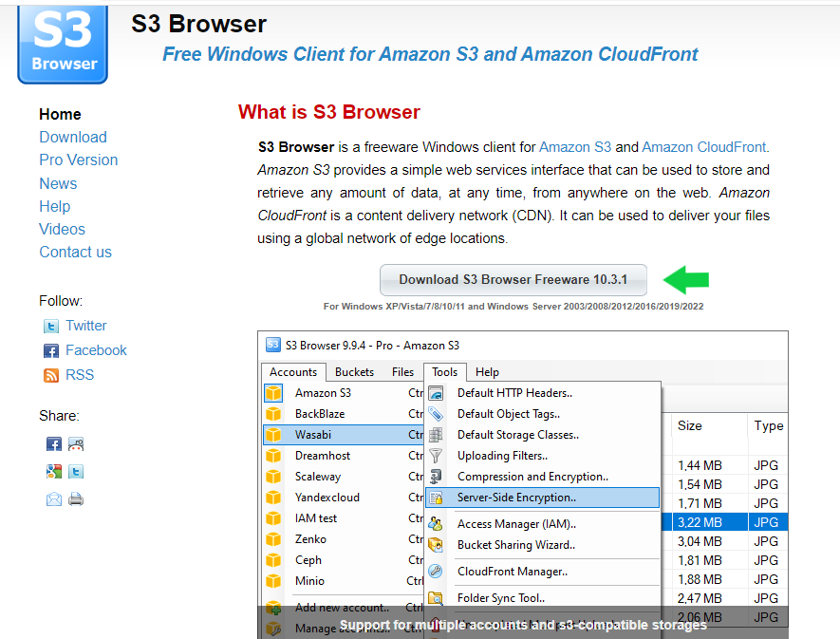Click the printer icon under Share
840x639 pixels.
pyautogui.click(x=76, y=499)
